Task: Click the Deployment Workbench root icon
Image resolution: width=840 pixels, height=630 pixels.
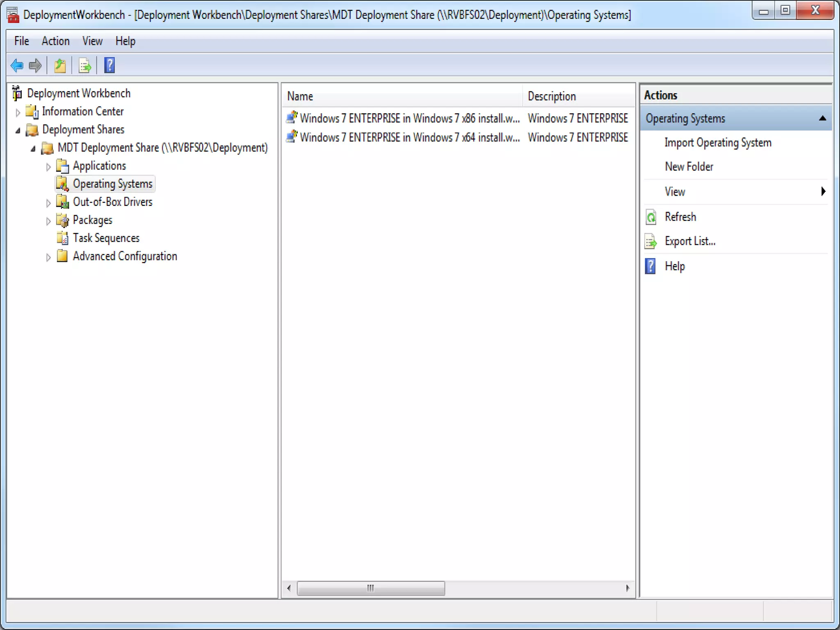Action: (x=17, y=93)
